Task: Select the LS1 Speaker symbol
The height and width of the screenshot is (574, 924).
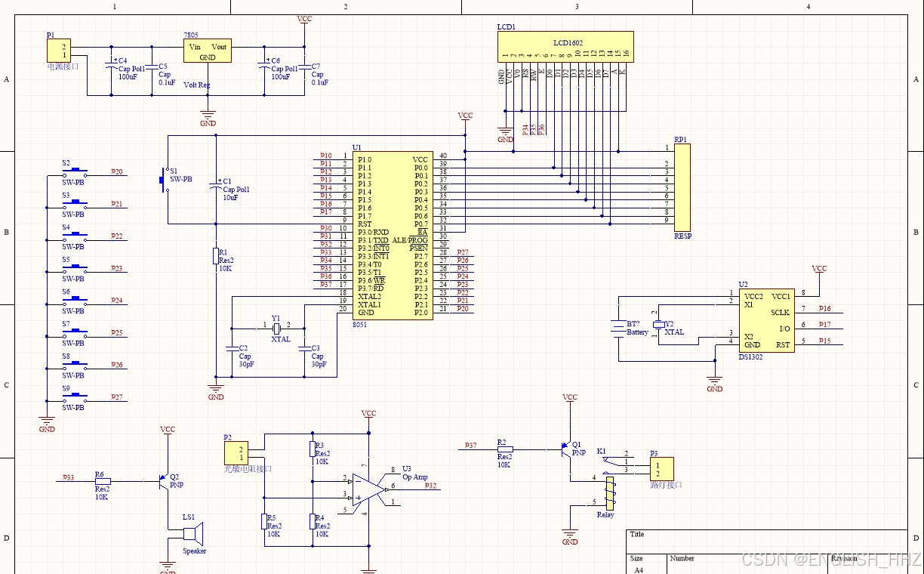Action: [x=194, y=535]
